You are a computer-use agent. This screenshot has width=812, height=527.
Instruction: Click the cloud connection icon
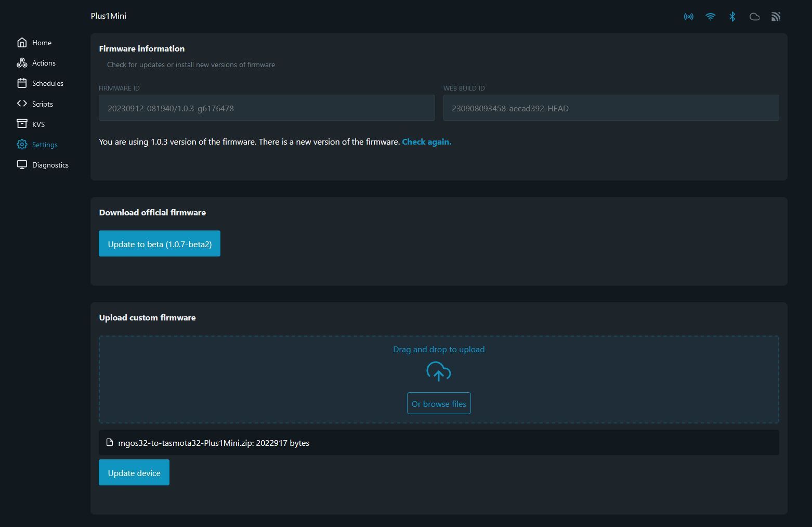tap(754, 17)
